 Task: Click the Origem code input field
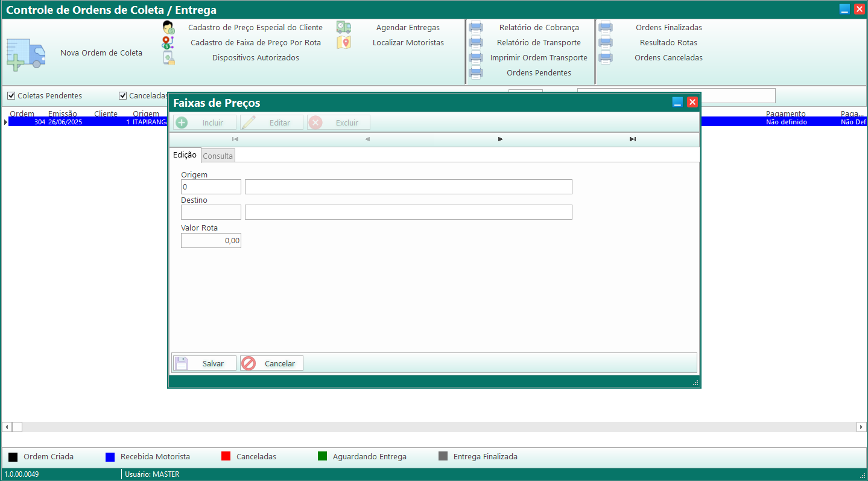tap(211, 187)
